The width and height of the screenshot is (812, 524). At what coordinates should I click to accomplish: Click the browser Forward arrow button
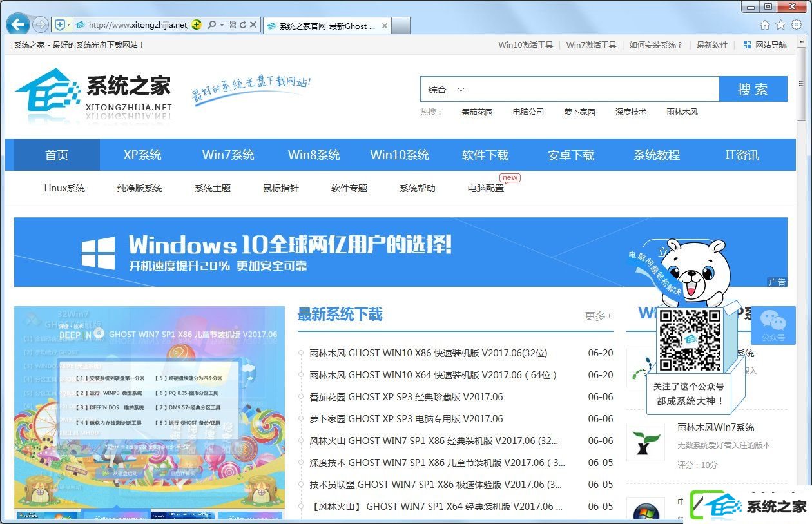41,25
